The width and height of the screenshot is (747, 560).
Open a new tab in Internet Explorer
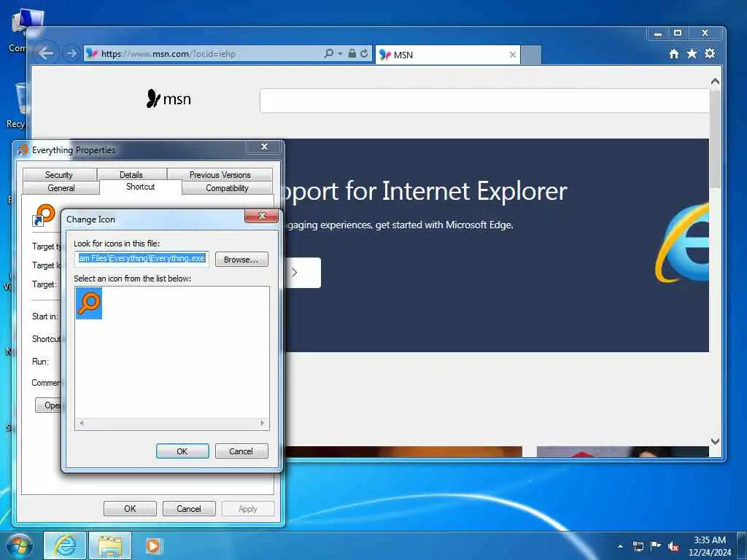pyautogui.click(x=531, y=55)
